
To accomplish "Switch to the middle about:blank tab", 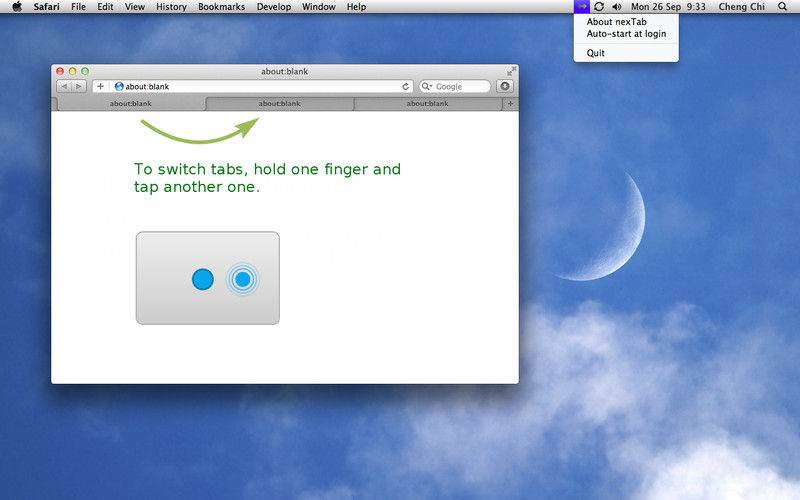I will (x=279, y=104).
